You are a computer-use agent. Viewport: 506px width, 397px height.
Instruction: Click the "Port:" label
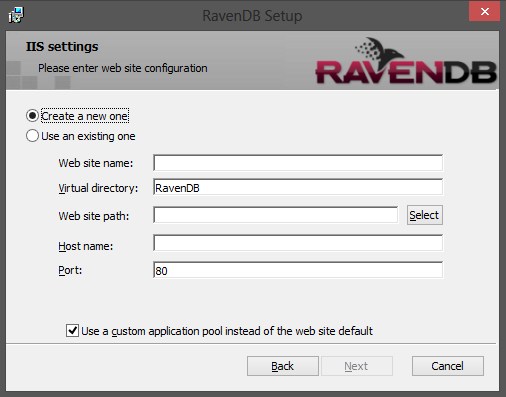[x=70, y=270]
